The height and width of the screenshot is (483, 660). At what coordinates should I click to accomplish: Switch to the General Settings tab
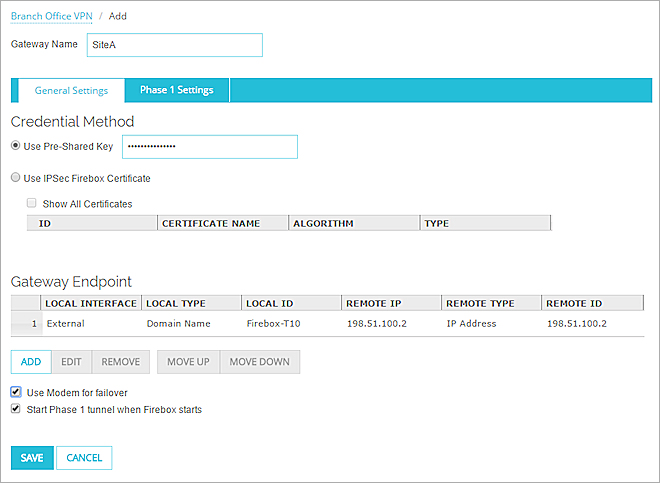tap(71, 91)
